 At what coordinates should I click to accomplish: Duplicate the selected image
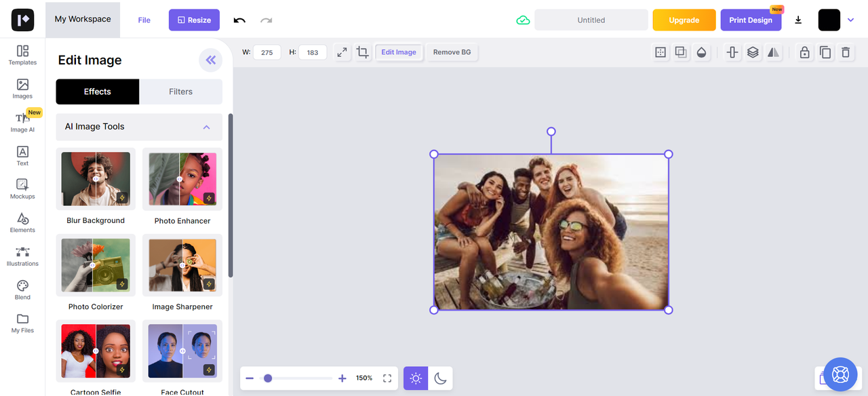(x=825, y=52)
